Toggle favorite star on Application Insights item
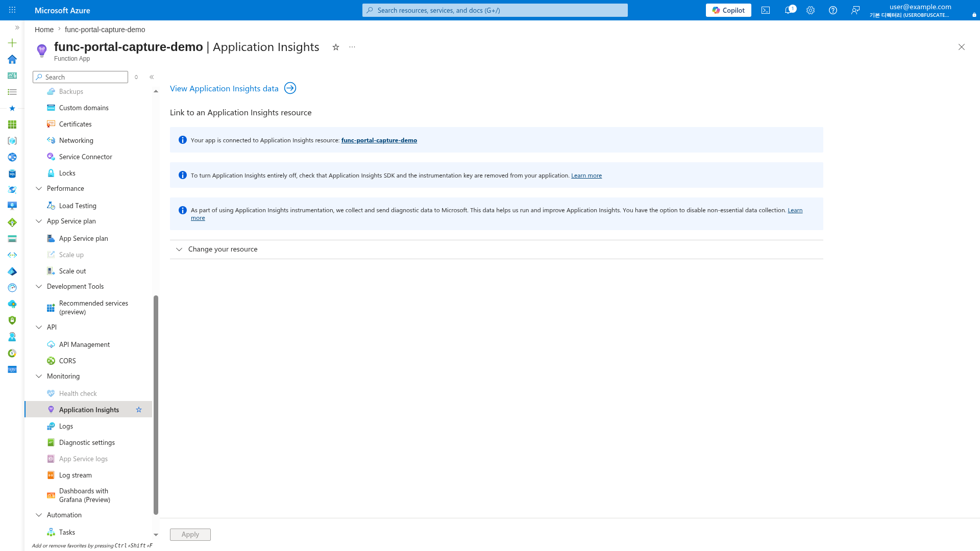 [x=139, y=410]
